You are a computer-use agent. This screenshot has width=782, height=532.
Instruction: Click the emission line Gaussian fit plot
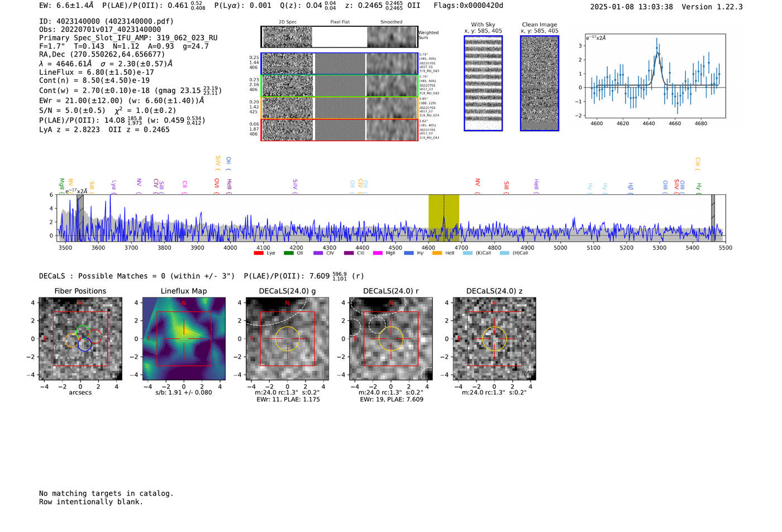point(655,76)
